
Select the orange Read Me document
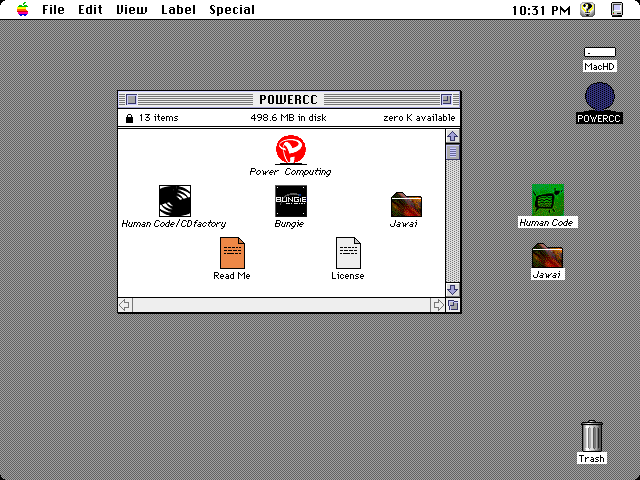(x=232, y=253)
